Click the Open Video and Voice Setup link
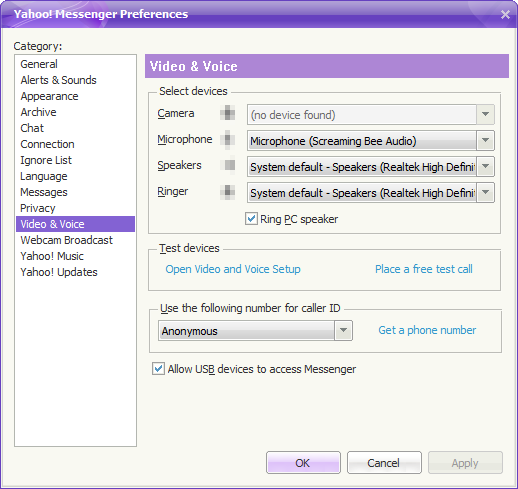This screenshot has height=489, width=518. pos(233,269)
